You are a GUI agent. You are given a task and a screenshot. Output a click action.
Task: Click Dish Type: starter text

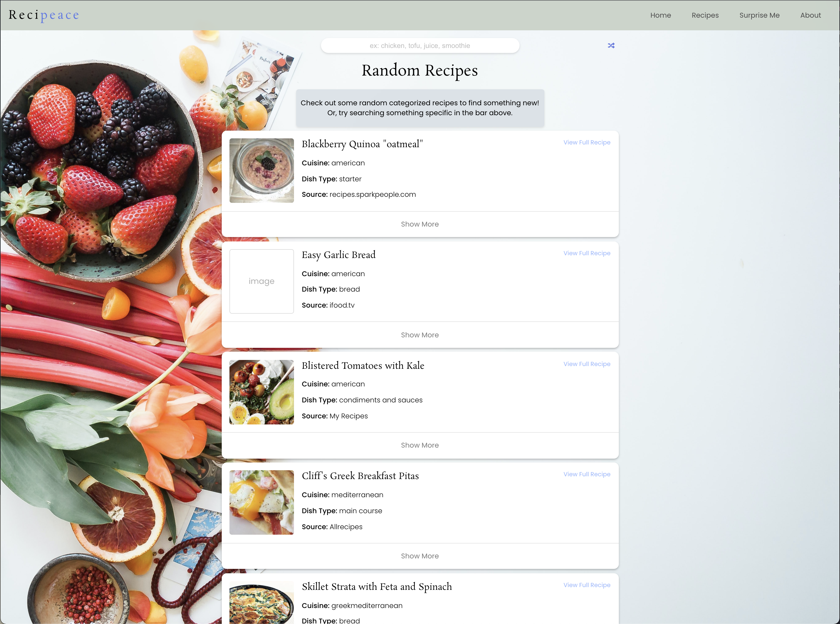(x=331, y=179)
